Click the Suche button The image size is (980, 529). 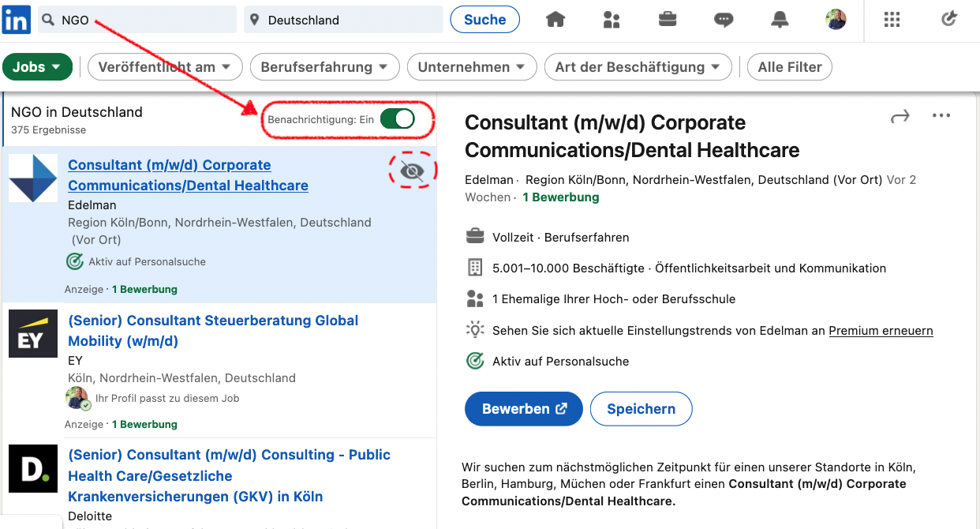point(485,20)
